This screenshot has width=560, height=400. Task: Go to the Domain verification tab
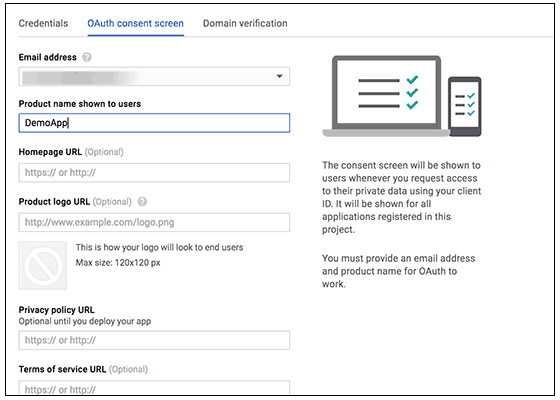(x=245, y=24)
